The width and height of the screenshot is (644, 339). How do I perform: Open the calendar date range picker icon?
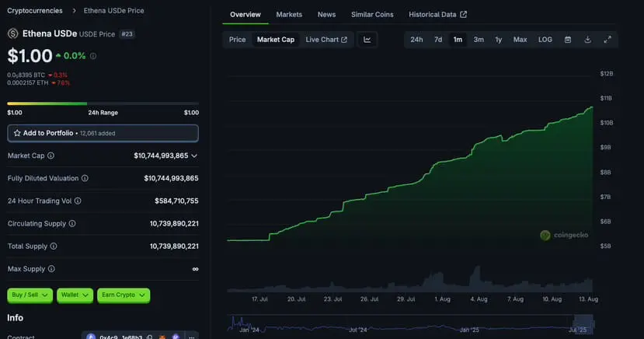[568, 40]
